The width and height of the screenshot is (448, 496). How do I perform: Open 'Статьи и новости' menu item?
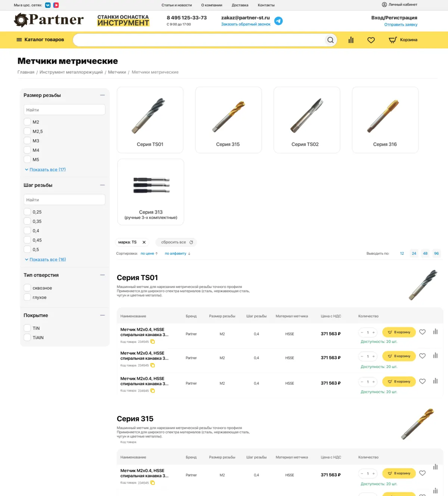pyautogui.click(x=177, y=5)
